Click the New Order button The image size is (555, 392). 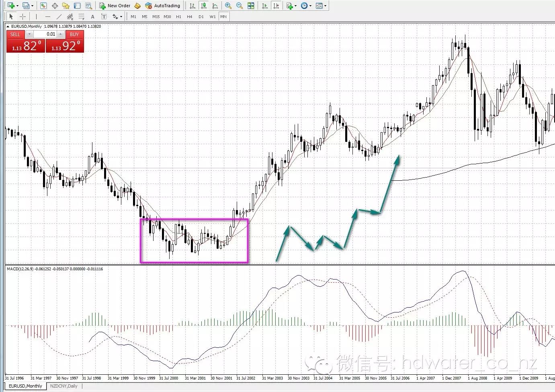(x=115, y=6)
